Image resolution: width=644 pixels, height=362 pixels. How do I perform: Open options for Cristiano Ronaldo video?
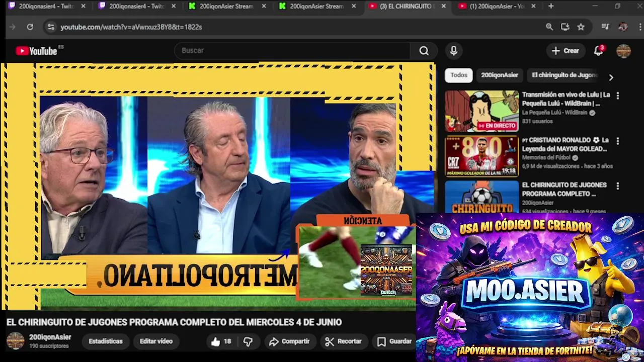coord(618,141)
